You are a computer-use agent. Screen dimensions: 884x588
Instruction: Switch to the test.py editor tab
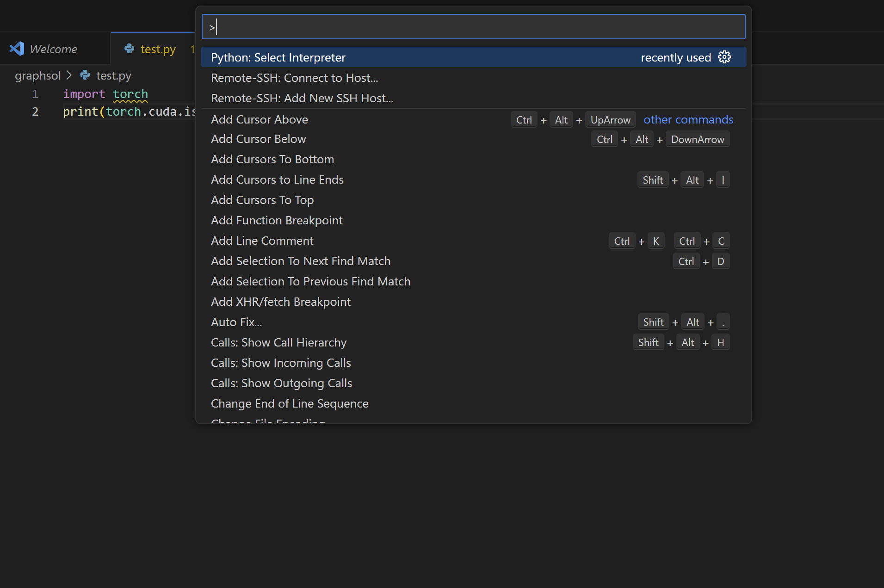(158, 49)
